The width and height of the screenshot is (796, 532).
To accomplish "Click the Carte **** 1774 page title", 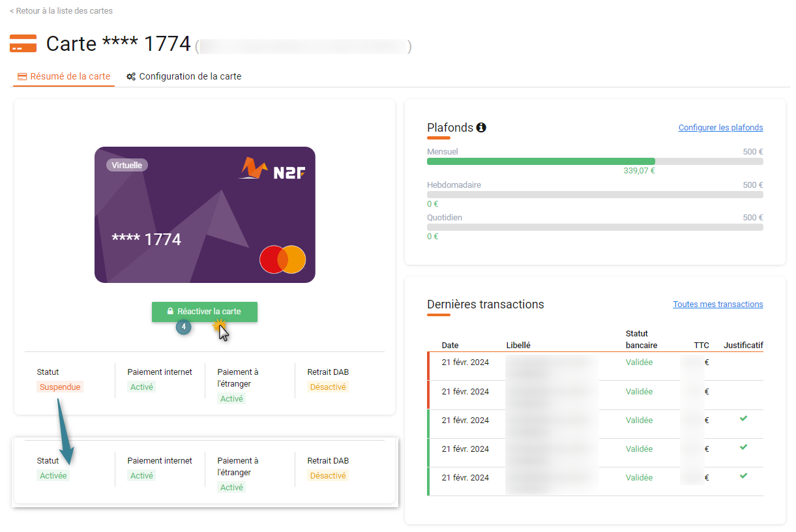I will (118, 44).
